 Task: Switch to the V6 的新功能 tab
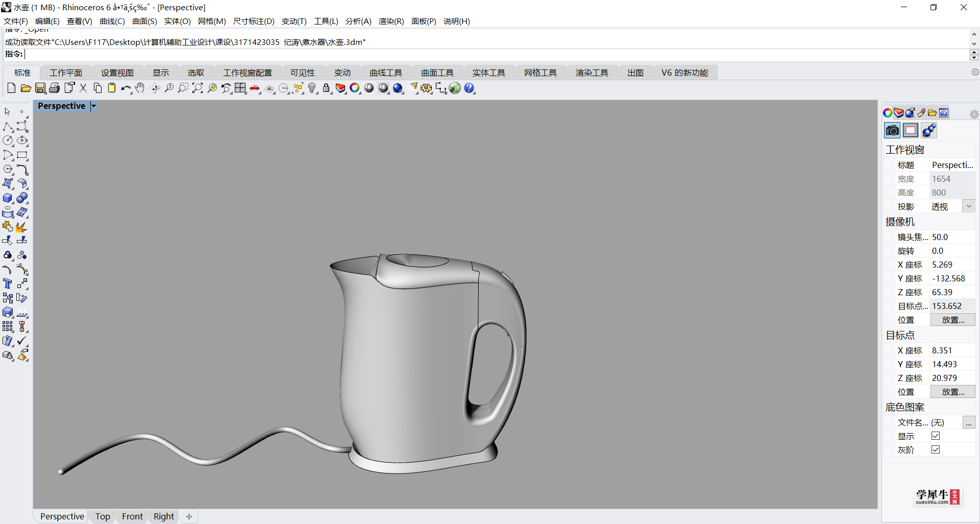coord(684,73)
